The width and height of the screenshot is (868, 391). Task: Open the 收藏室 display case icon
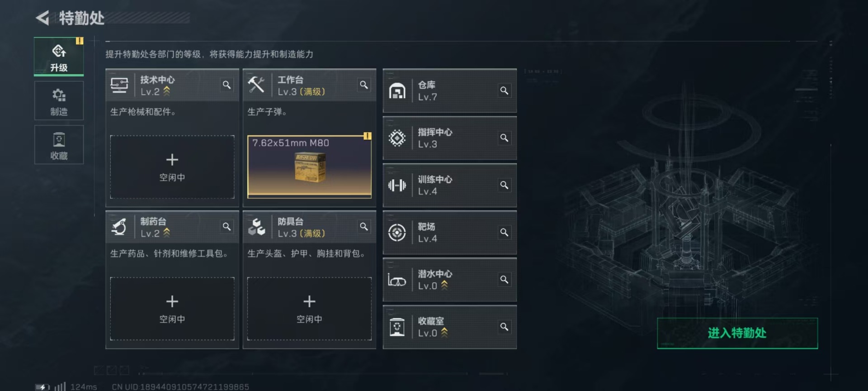click(397, 327)
